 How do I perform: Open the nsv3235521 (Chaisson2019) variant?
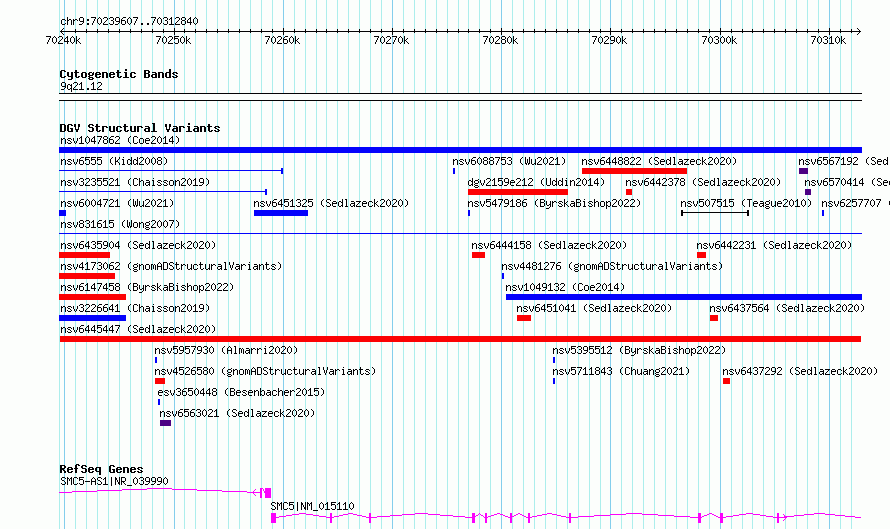point(135,182)
